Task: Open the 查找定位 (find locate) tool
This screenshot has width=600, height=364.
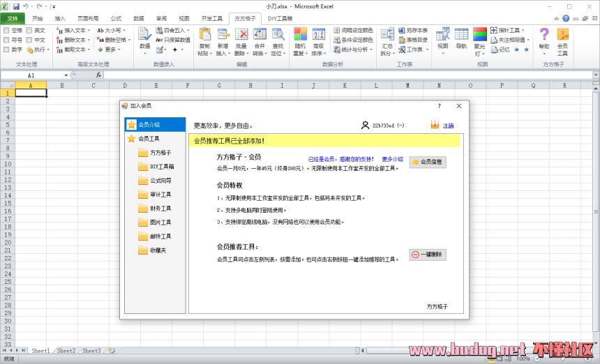Action: coord(278,42)
